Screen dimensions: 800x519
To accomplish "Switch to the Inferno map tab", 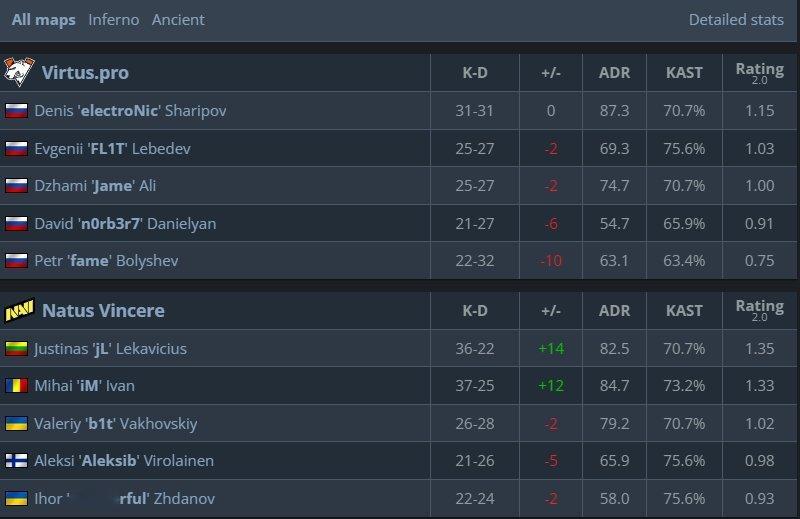I will (113, 20).
